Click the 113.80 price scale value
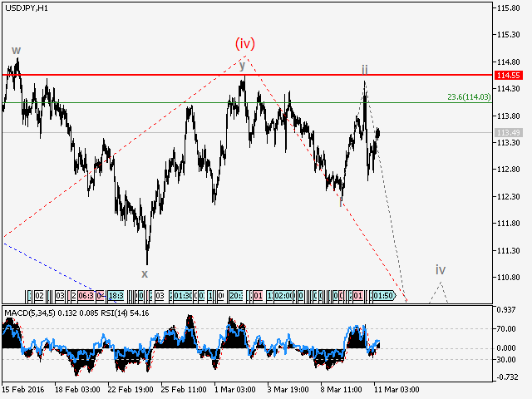Image resolution: width=532 pixels, height=399 pixels. pos(508,116)
